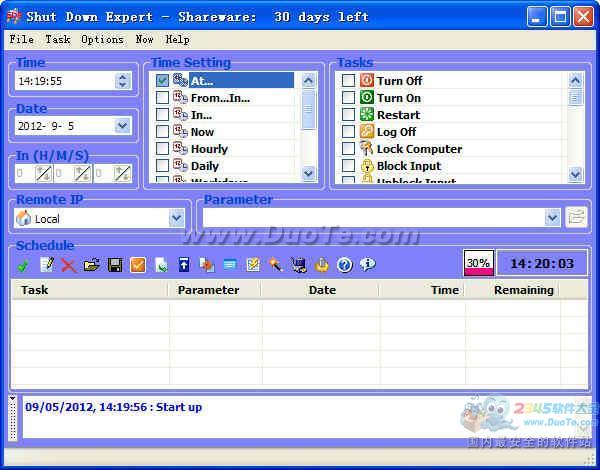The height and width of the screenshot is (470, 600).
Task: Click the green Turn On icon
Action: point(367,98)
